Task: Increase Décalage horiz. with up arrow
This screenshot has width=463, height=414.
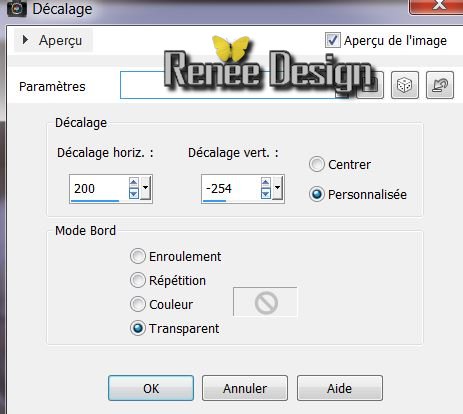Action: 134,183
